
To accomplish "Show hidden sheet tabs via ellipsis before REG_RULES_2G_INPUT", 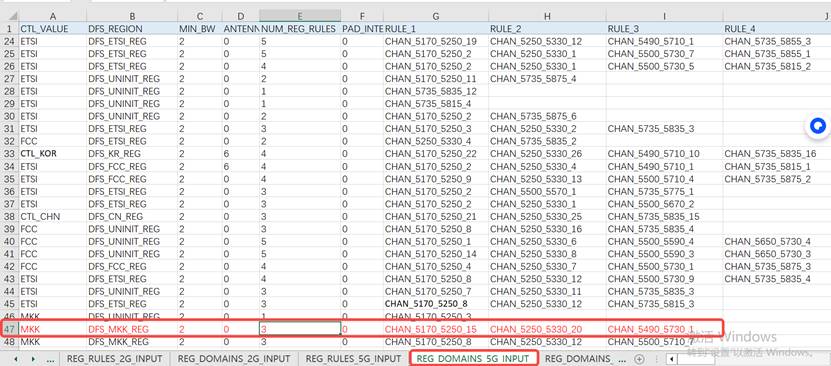I will point(50,359).
